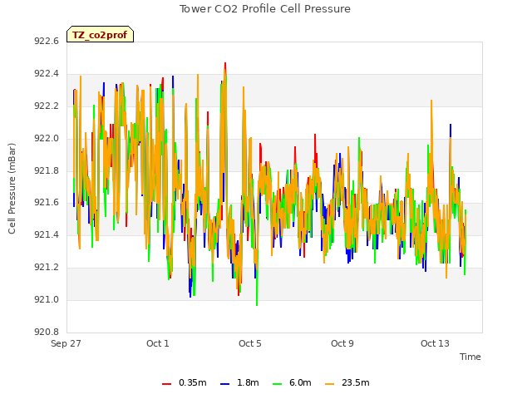532x399 pixels.
Task: Select the blue 1.8m legend swatch
Action: 225,384
